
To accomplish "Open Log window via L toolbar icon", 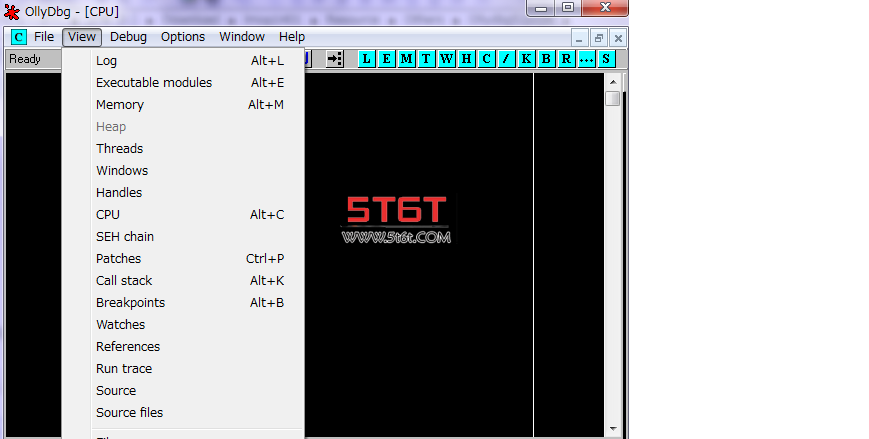I will coord(366,59).
